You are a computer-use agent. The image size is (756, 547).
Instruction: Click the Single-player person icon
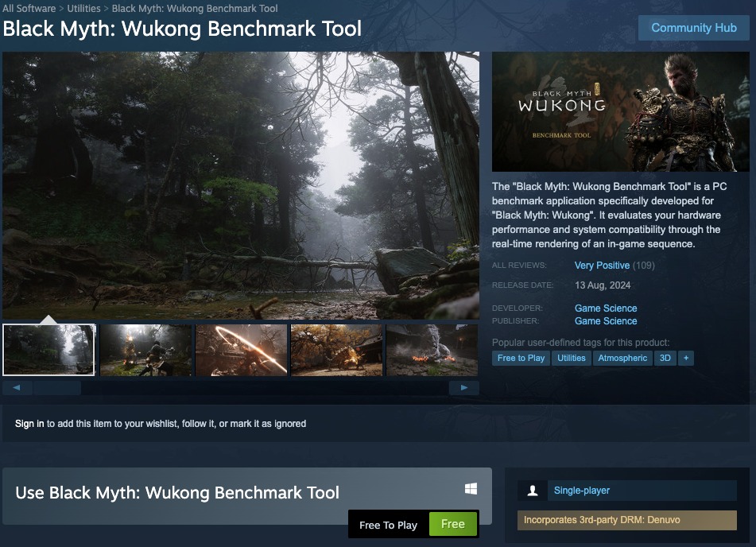tap(533, 491)
